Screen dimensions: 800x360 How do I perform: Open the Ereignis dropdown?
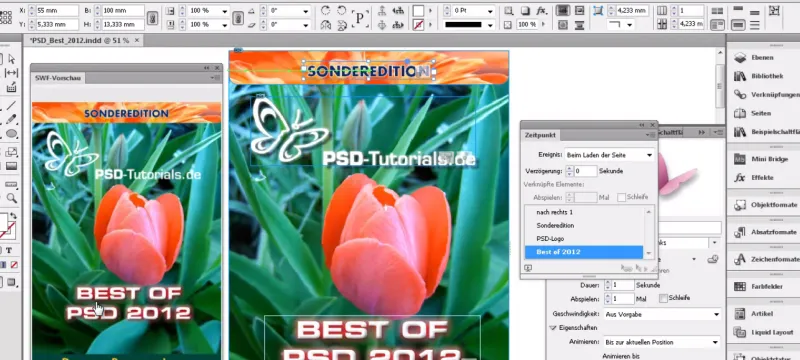609,155
